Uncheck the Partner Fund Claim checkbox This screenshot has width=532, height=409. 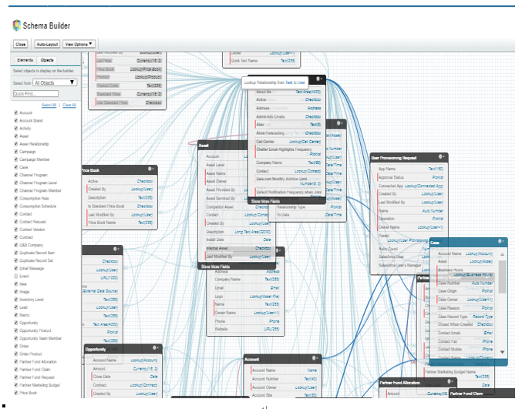tap(16, 370)
